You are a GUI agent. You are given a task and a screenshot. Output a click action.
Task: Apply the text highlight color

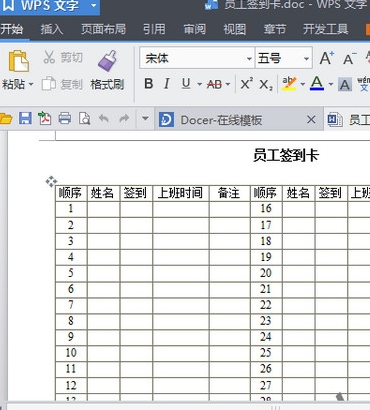pyautogui.click(x=289, y=84)
